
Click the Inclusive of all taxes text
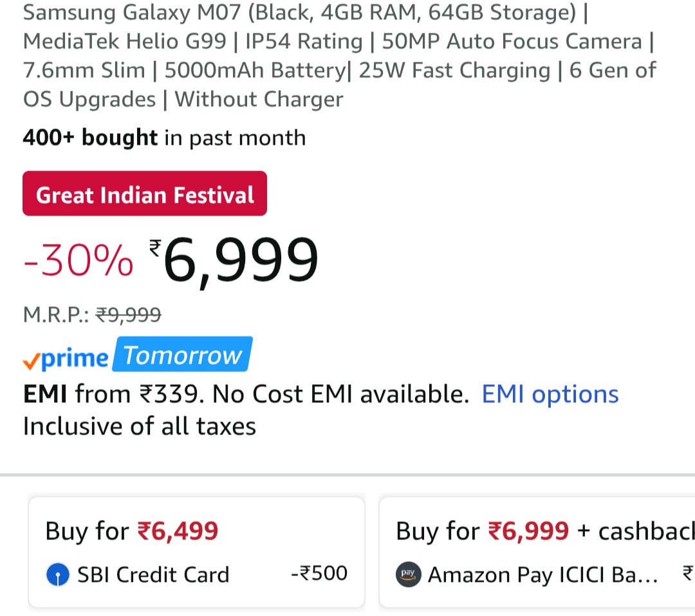[x=140, y=426]
